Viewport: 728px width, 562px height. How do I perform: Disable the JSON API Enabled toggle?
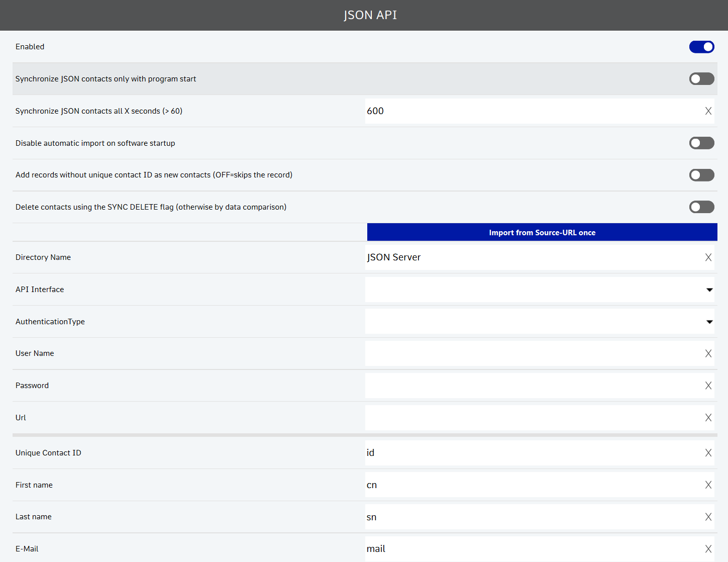701,47
